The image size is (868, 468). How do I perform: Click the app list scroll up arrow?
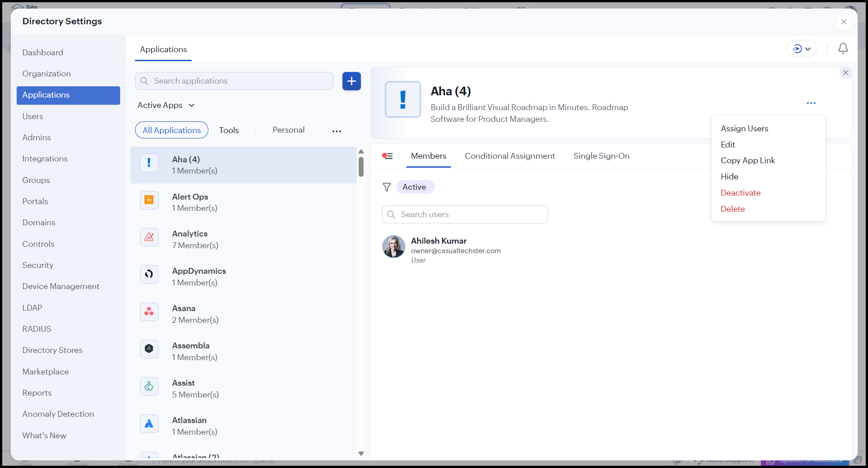pos(361,152)
